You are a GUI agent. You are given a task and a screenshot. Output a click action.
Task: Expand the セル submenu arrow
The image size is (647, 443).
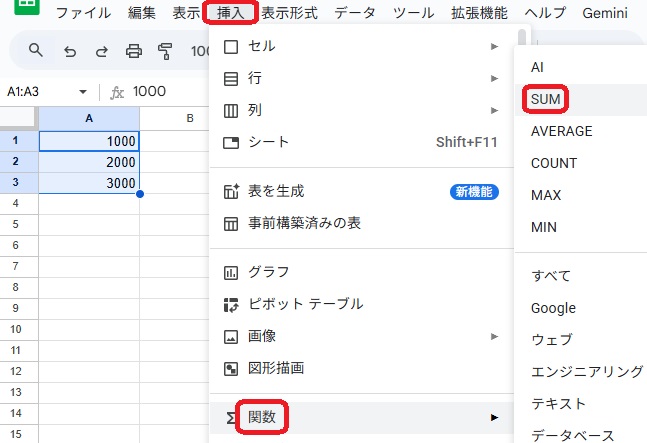coord(494,47)
